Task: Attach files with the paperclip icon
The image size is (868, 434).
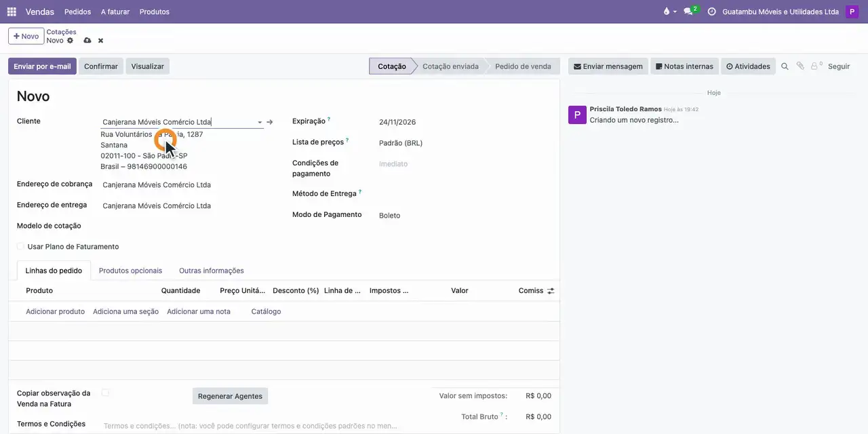Action: click(800, 66)
